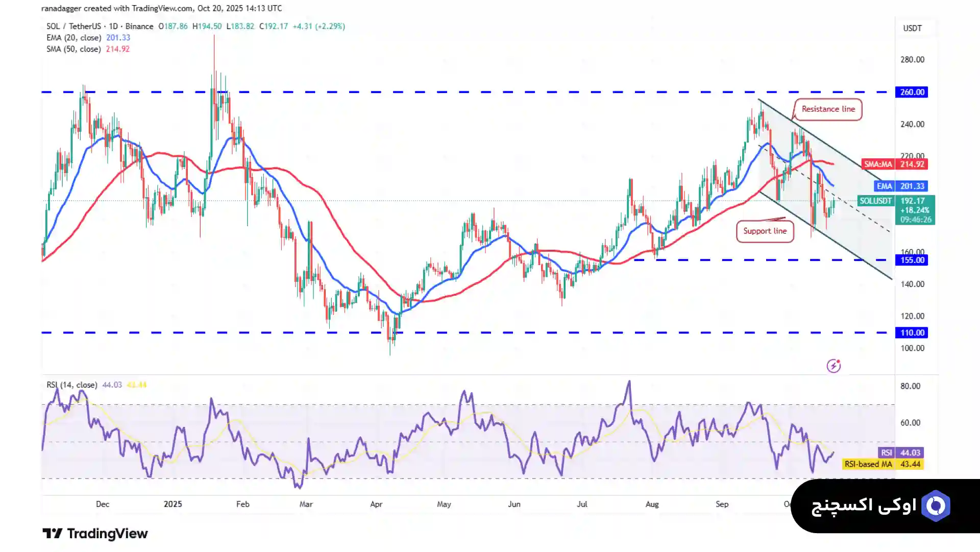Click the TradingView logo at bottom left
This screenshot has width=980, height=552.
coord(95,534)
